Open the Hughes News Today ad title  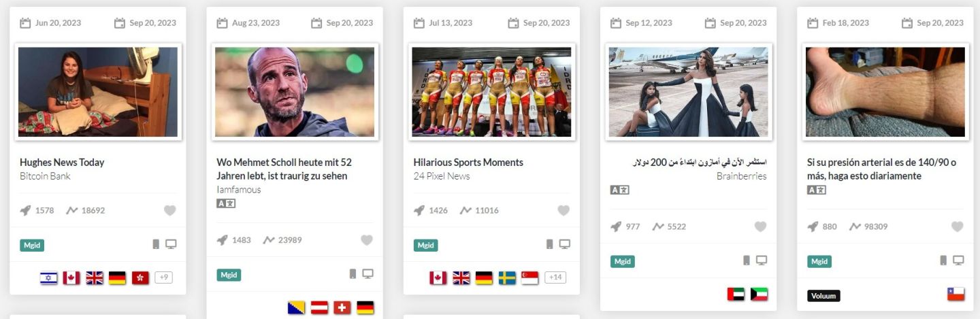(x=62, y=163)
